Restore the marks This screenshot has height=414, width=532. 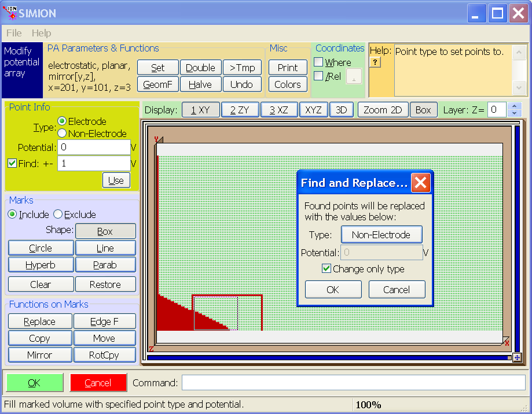click(x=105, y=284)
